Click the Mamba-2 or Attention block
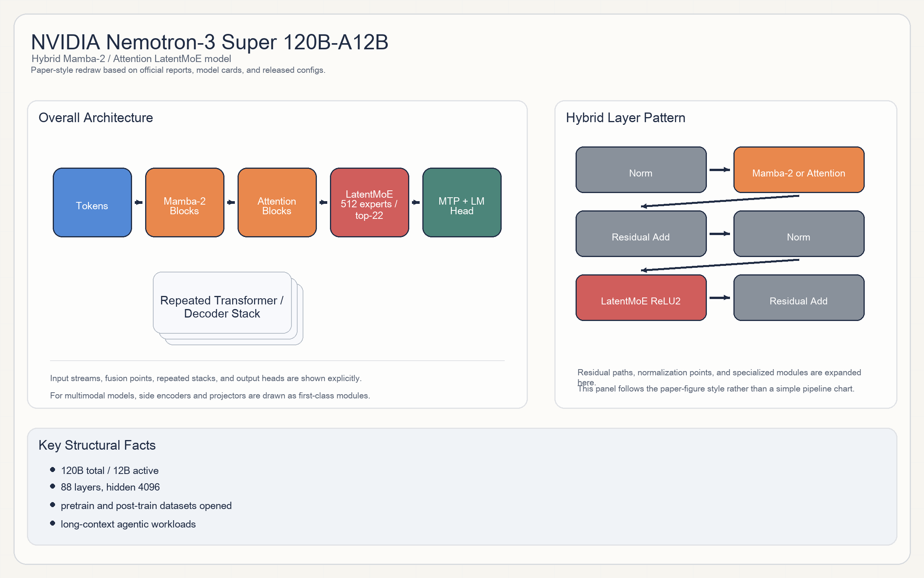This screenshot has width=924, height=578. (x=798, y=170)
